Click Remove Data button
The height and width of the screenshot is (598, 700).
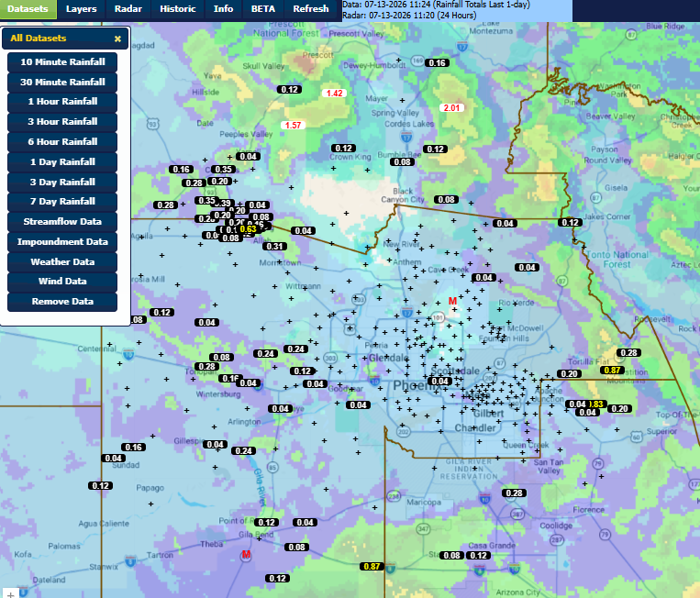click(62, 302)
